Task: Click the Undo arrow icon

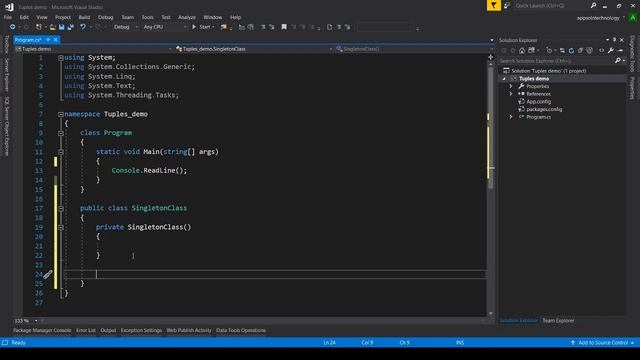Action: pos(83,27)
